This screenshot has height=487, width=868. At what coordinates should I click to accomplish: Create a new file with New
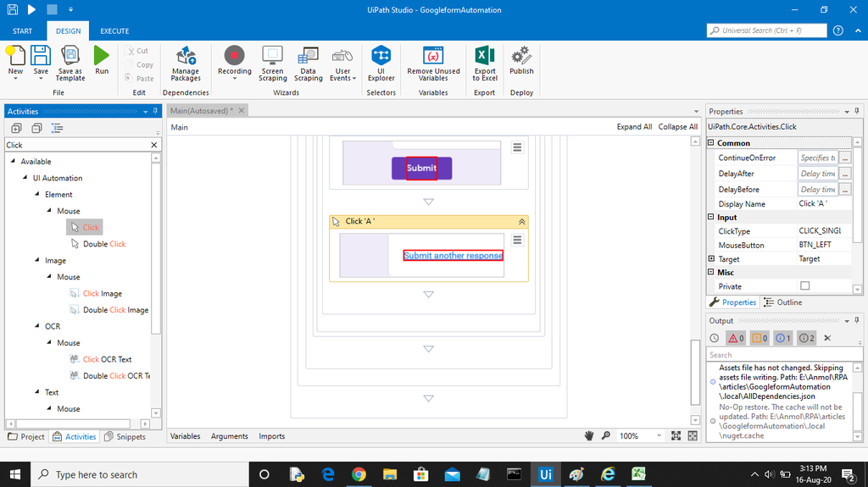(x=15, y=61)
